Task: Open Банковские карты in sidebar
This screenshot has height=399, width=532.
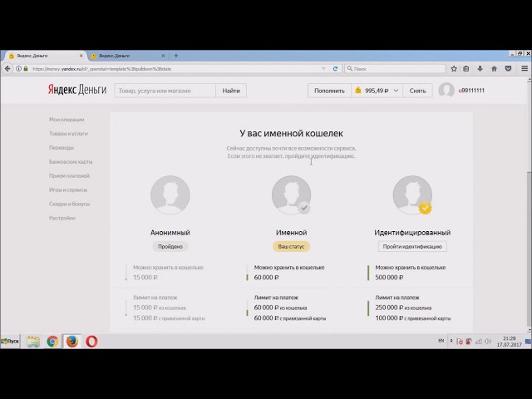Action: click(x=71, y=162)
